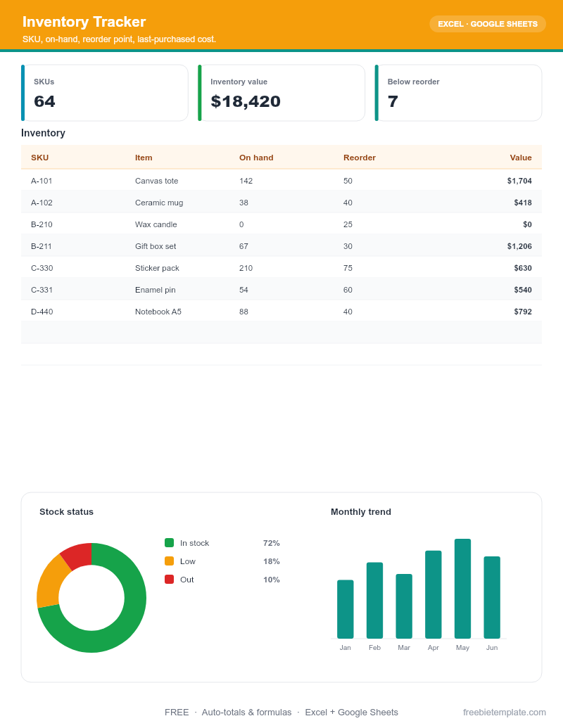563x728 pixels.
Task: Click the Inventory value $18,420 card
Action: pyautogui.click(x=281, y=93)
